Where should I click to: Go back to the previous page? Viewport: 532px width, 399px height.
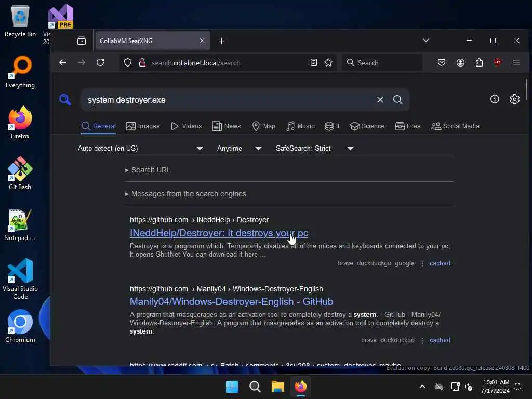(x=63, y=62)
